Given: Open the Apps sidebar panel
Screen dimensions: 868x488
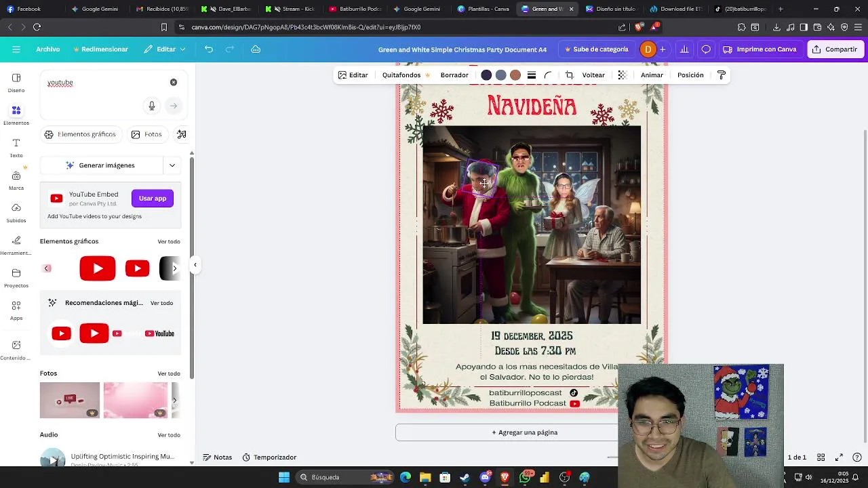Looking at the screenshot, I should pos(16,310).
